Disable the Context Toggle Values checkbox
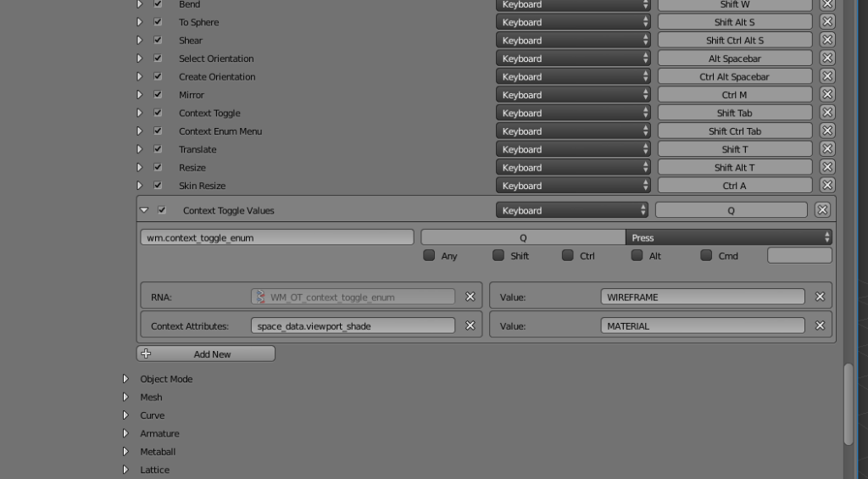Screen dimensions: 868x479 [162, 210]
